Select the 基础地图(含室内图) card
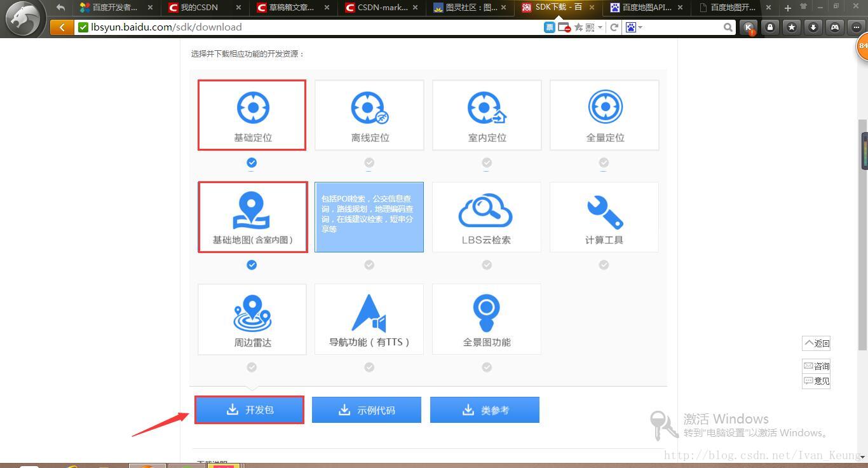Screen dimensions: 868x468 (x=253, y=217)
